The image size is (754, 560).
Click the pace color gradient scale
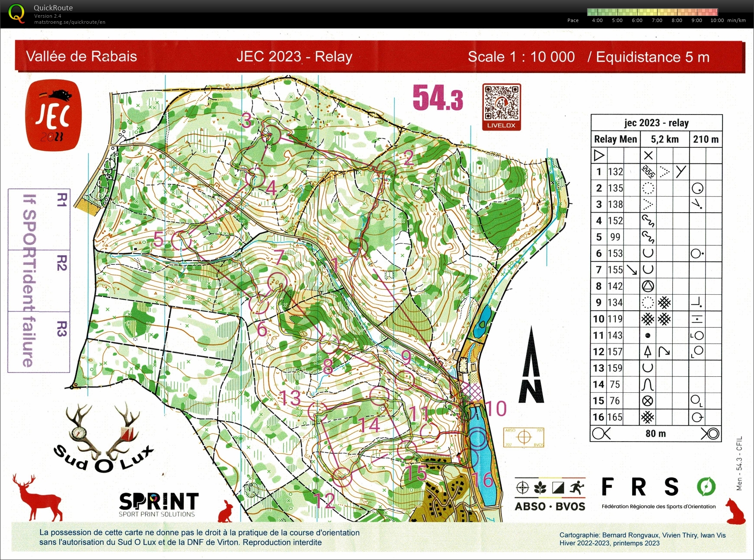point(652,12)
